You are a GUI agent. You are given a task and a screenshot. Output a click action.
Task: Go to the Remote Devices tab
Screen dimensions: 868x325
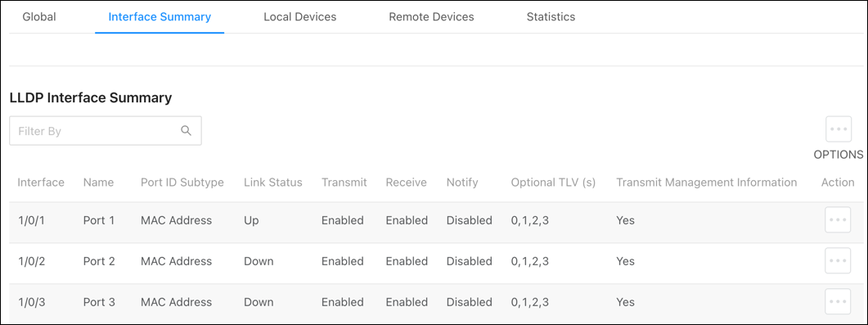pos(431,16)
